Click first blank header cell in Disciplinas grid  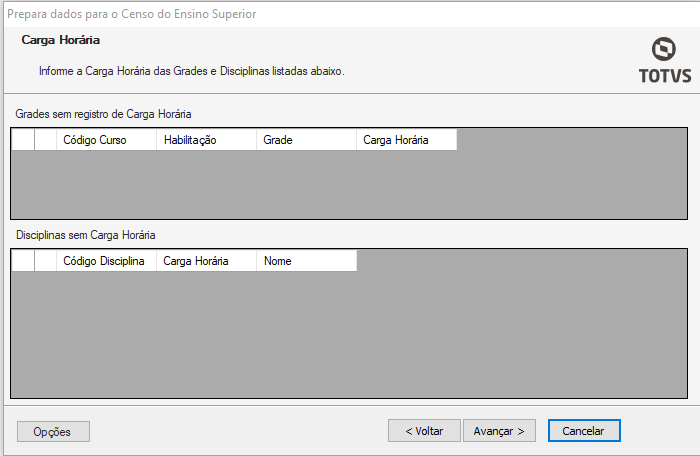click(23, 261)
